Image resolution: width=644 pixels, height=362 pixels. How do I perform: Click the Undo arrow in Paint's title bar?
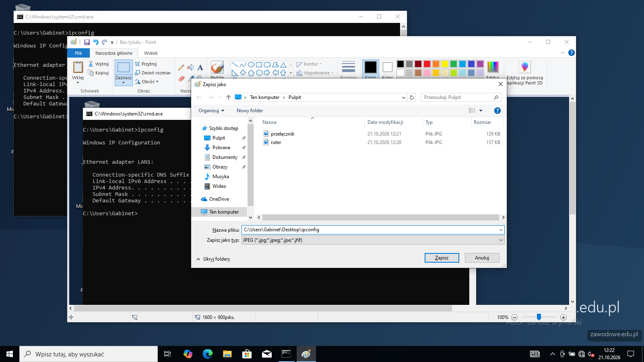pos(96,42)
